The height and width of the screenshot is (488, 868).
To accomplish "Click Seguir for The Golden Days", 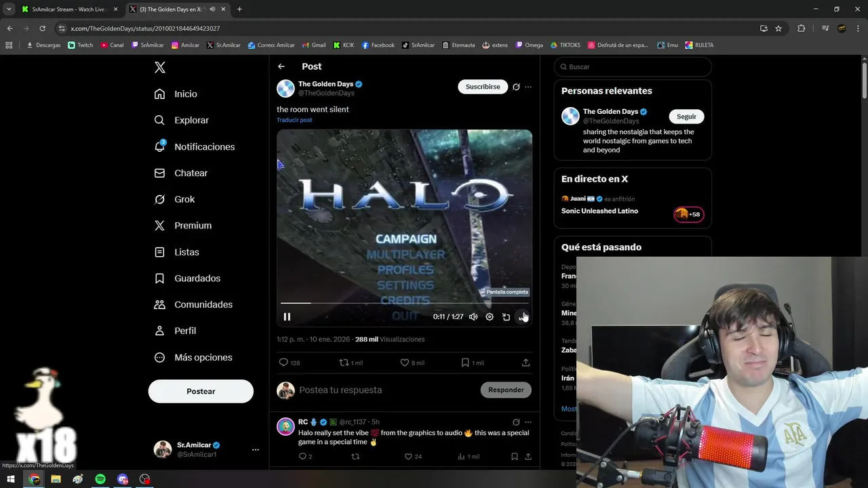I will coord(686,117).
